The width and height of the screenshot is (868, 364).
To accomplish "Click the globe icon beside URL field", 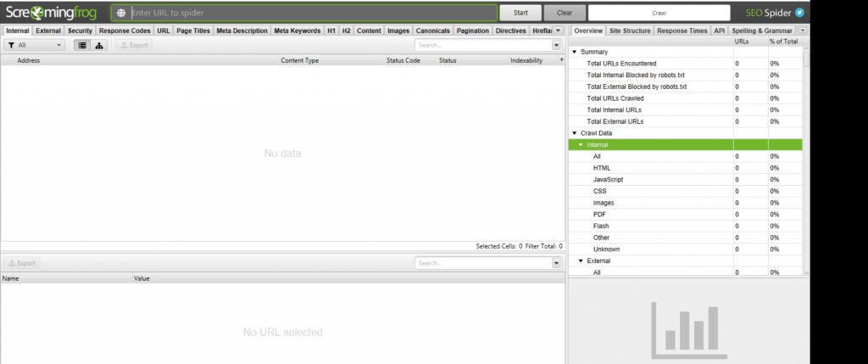I will (121, 13).
